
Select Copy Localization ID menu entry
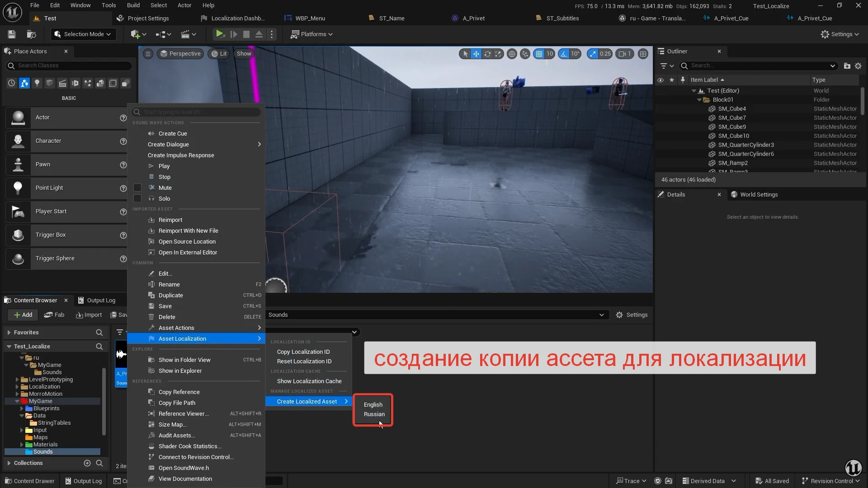(303, 352)
